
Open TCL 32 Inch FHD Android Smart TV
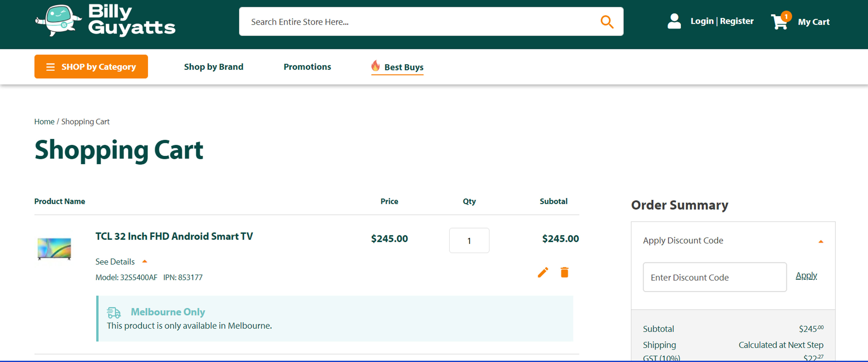(x=174, y=236)
